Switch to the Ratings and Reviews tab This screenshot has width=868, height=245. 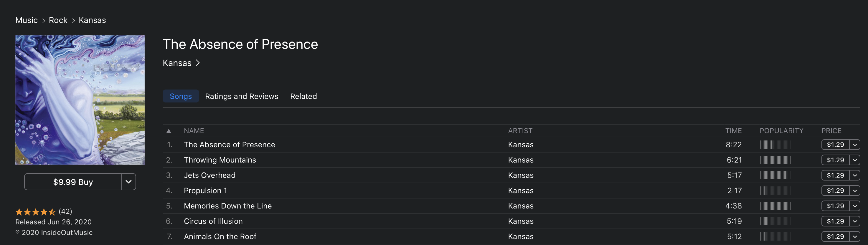(x=242, y=96)
